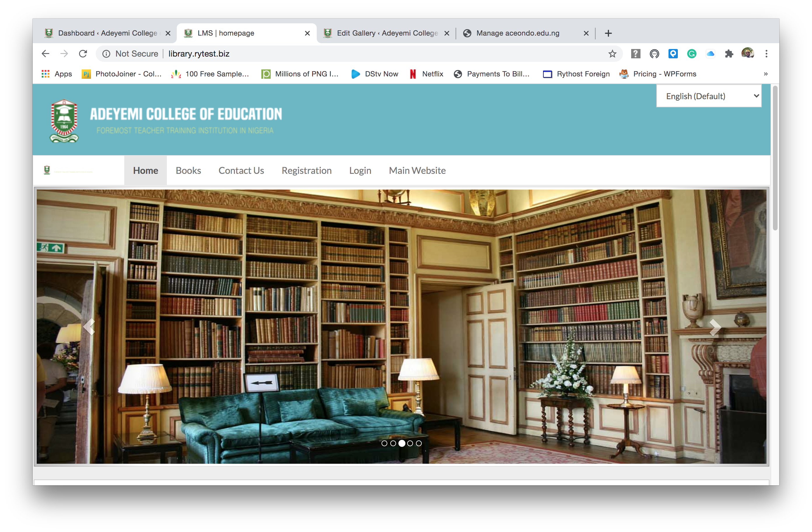Expand the hidden bookmarks overflow chevron
The height and width of the screenshot is (532, 812).
point(766,74)
